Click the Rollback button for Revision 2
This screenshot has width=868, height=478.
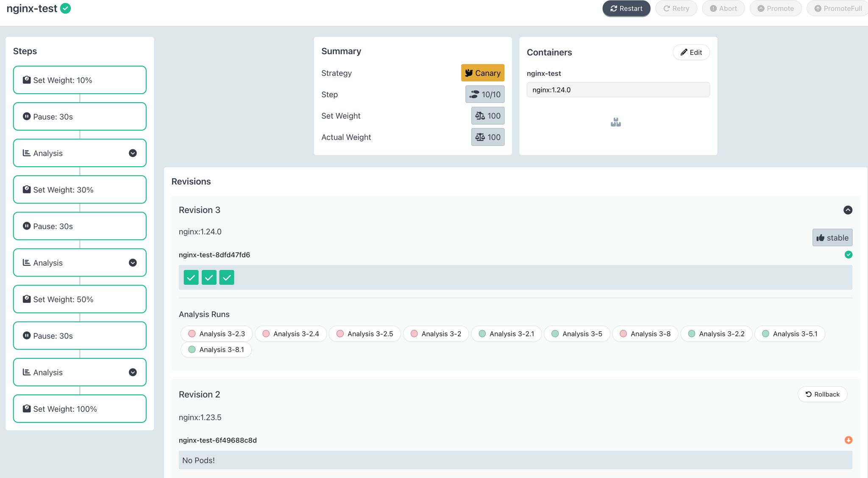click(x=822, y=394)
